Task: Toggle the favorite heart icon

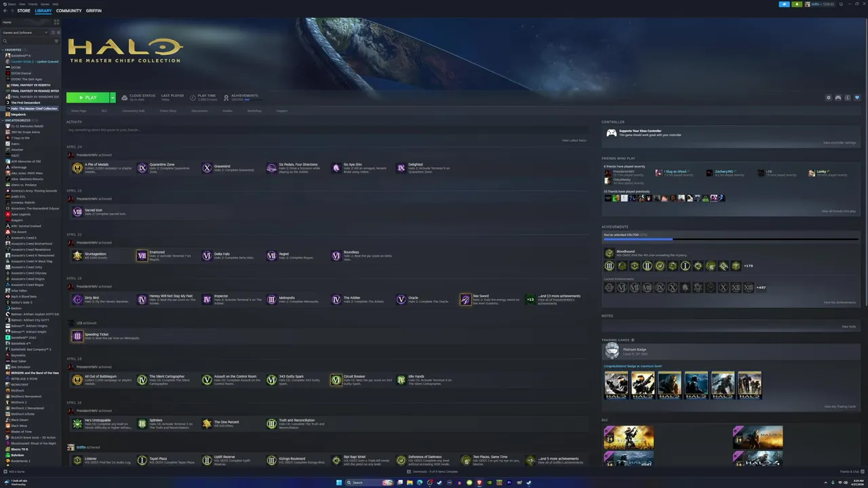Action: 857,98
